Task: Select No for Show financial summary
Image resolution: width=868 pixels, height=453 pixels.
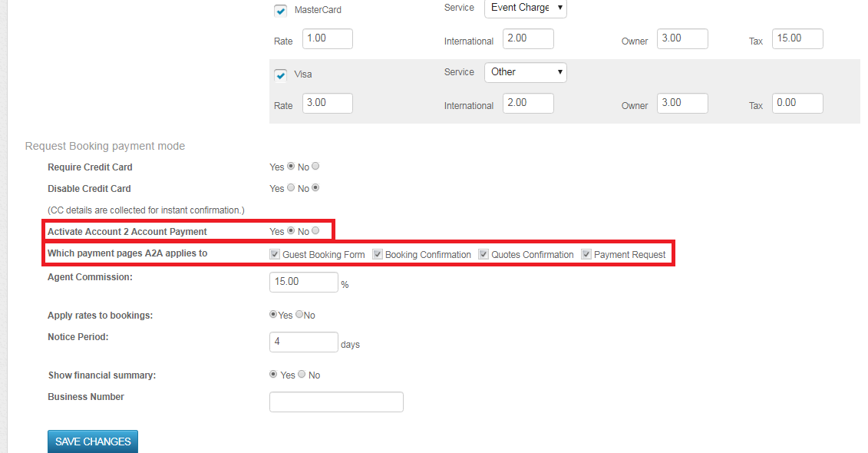Action: click(302, 375)
